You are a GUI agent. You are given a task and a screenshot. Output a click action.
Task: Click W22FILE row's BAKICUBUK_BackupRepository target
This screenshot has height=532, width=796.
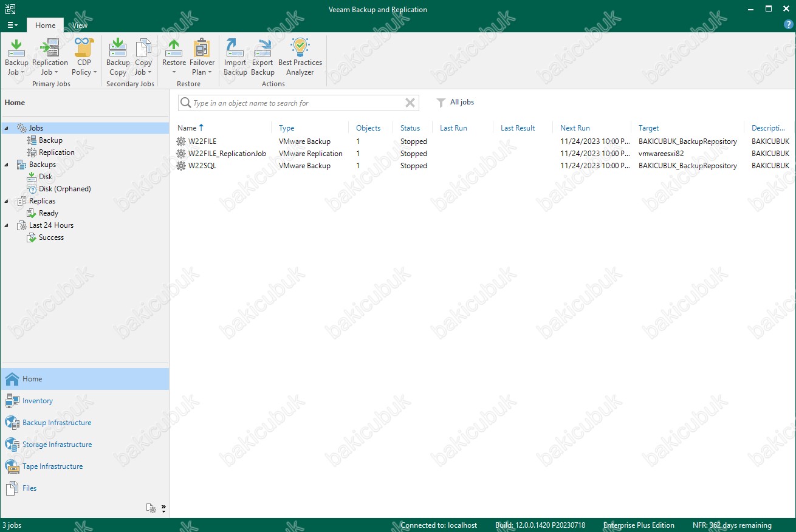coord(688,142)
